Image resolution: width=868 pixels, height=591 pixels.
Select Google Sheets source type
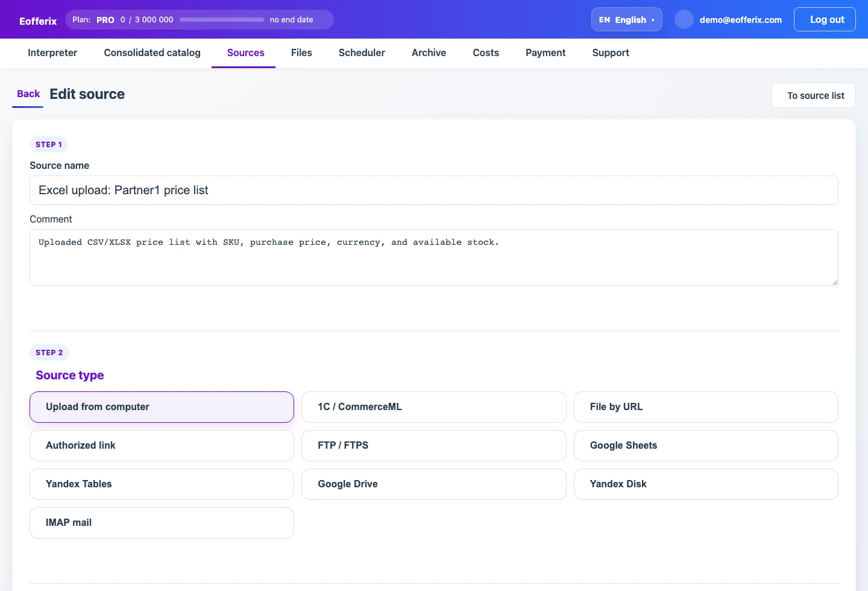click(x=706, y=446)
